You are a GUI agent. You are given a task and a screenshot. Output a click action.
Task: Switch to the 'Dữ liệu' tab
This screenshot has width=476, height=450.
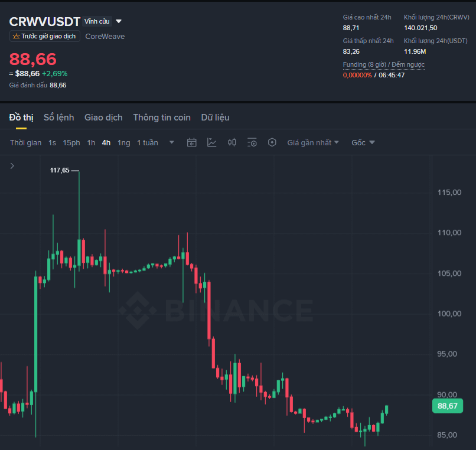[x=215, y=118]
